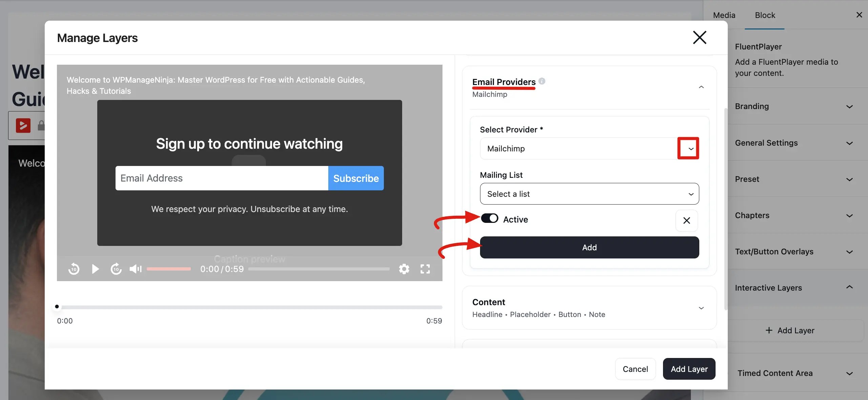Viewport: 868px width, 400px height.
Task: Click the 0:00 / 0:59 time display
Action: pyautogui.click(x=222, y=269)
